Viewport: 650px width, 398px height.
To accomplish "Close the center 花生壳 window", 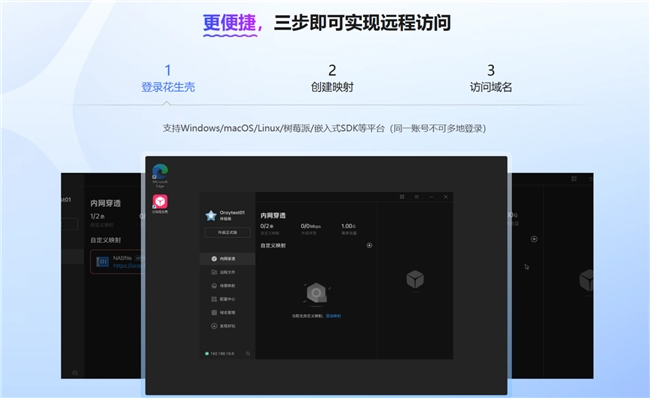I will (x=446, y=197).
